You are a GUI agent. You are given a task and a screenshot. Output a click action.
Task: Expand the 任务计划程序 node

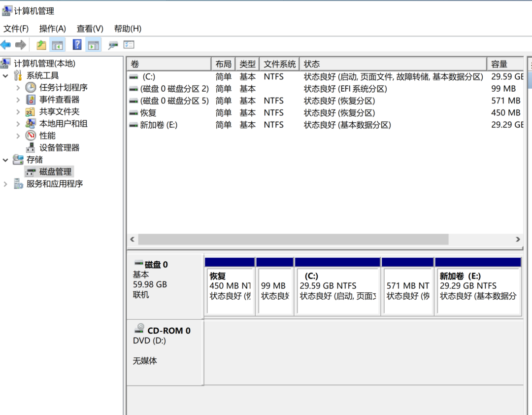[x=18, y=88]
